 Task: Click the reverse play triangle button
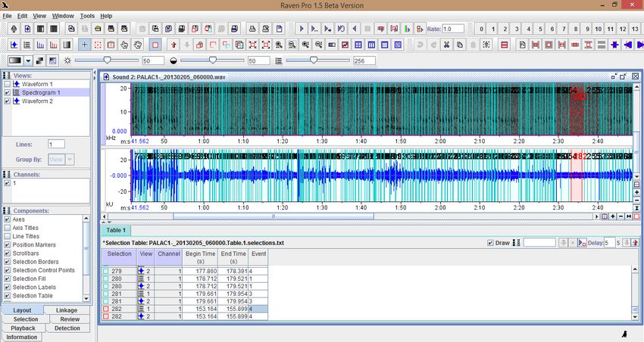click(355, 29)
